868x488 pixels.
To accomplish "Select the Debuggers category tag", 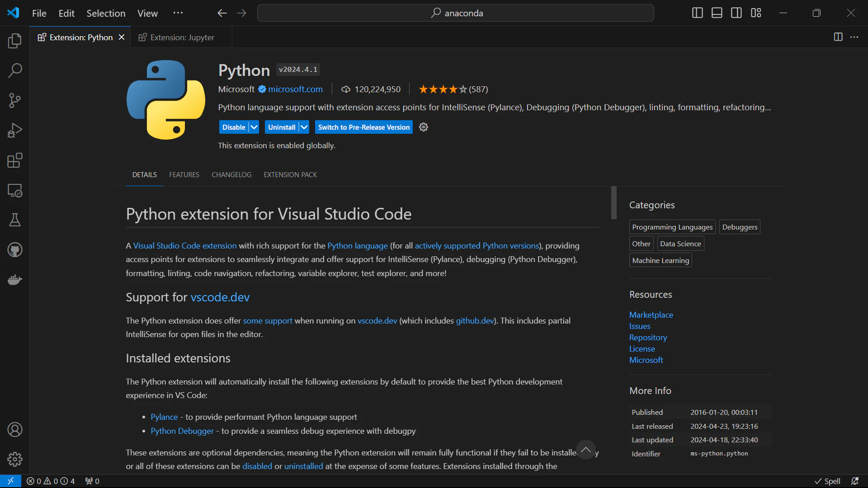I will 740,227.
